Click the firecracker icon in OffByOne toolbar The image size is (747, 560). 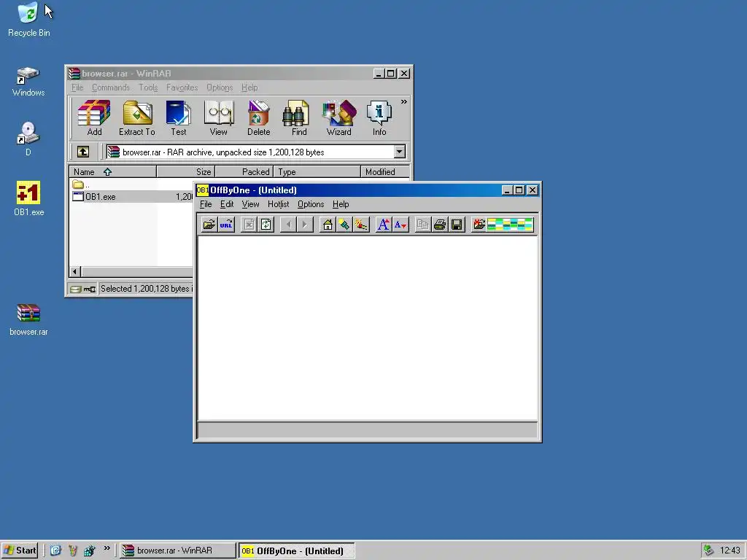tap(361, 225)
